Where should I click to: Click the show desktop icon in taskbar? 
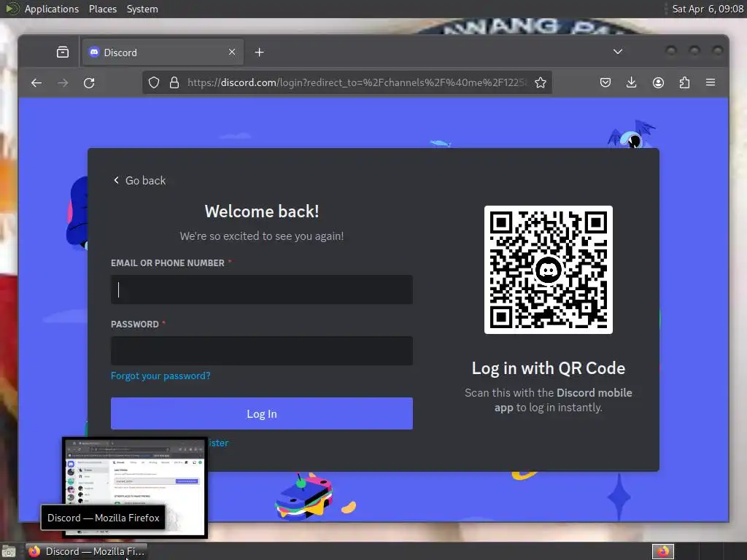[9, 551]
